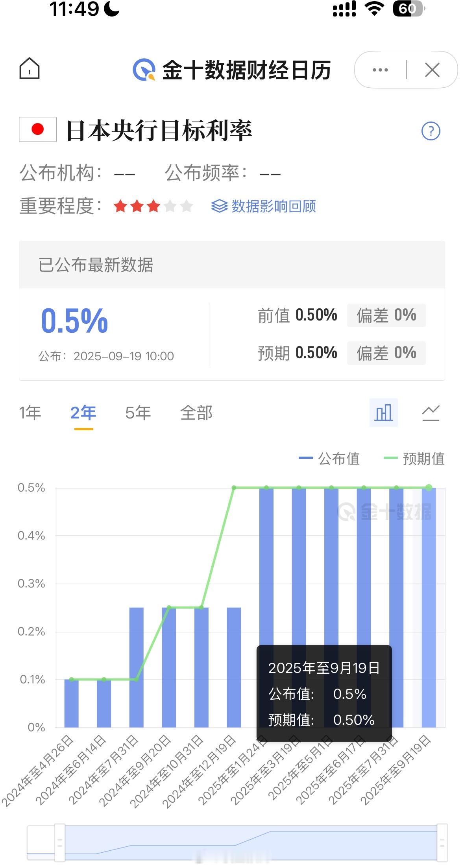Select the 2年 range tab
464x868 pixels.
point(83,413)
